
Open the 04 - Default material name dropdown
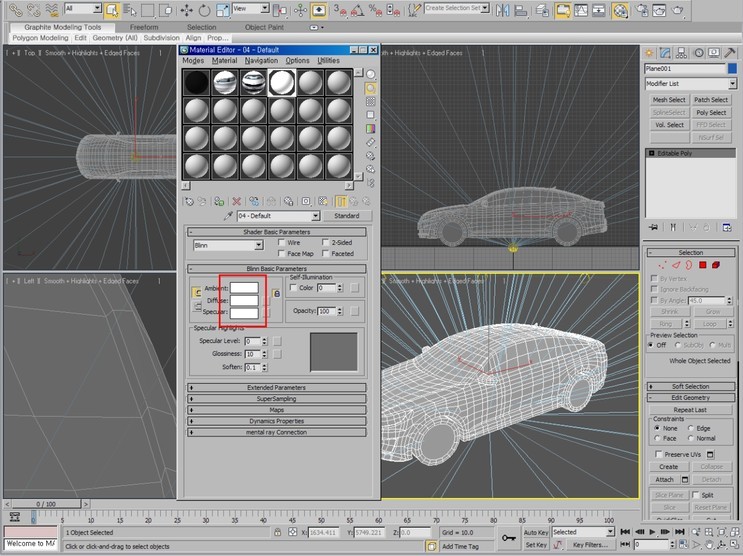[316, 216]
